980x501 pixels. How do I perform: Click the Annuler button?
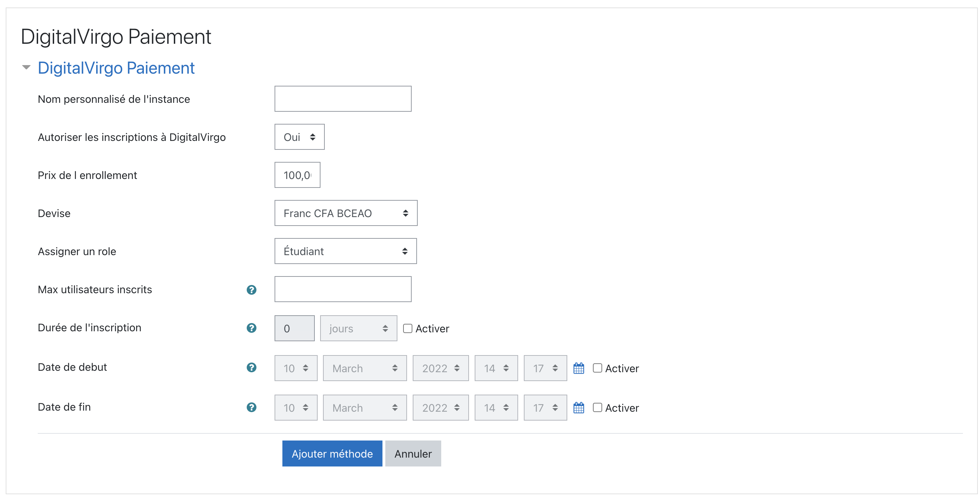point(413,453)
